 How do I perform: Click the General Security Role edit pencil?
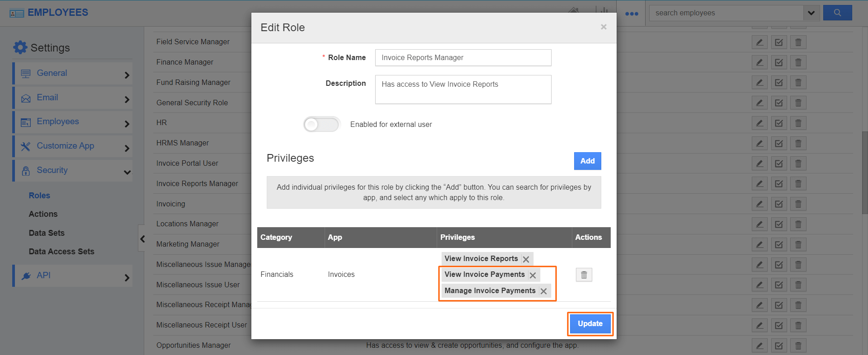pyautogui.click(x=759, y=103)
